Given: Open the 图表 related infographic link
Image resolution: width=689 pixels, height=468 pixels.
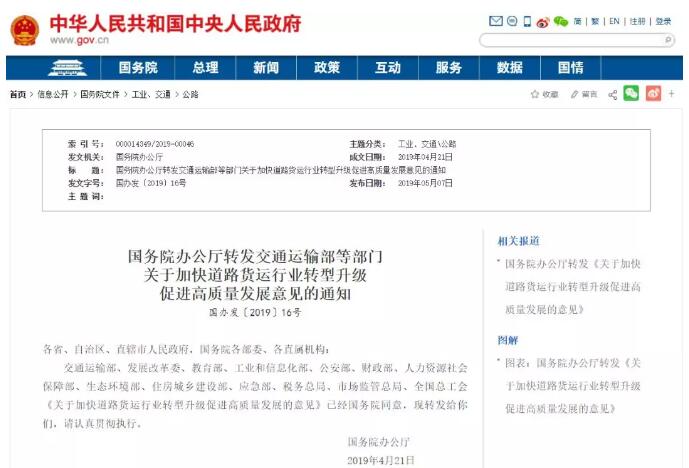Looking at the screenshot, I should [573, 386].
